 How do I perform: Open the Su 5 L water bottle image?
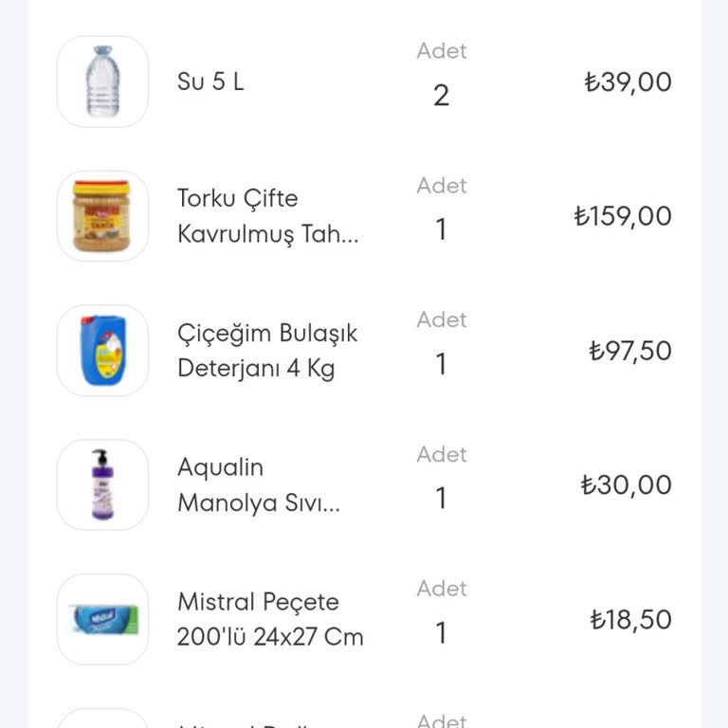point(102,82)
